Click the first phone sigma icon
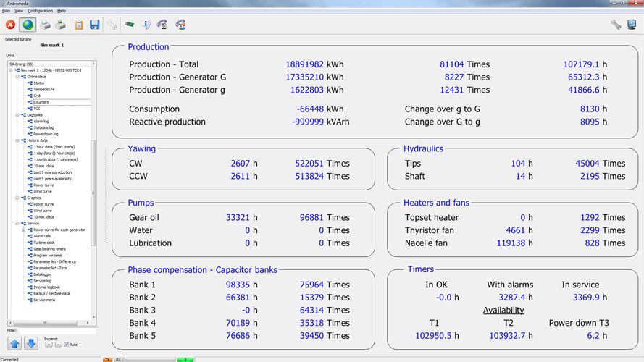 point(162,25)
